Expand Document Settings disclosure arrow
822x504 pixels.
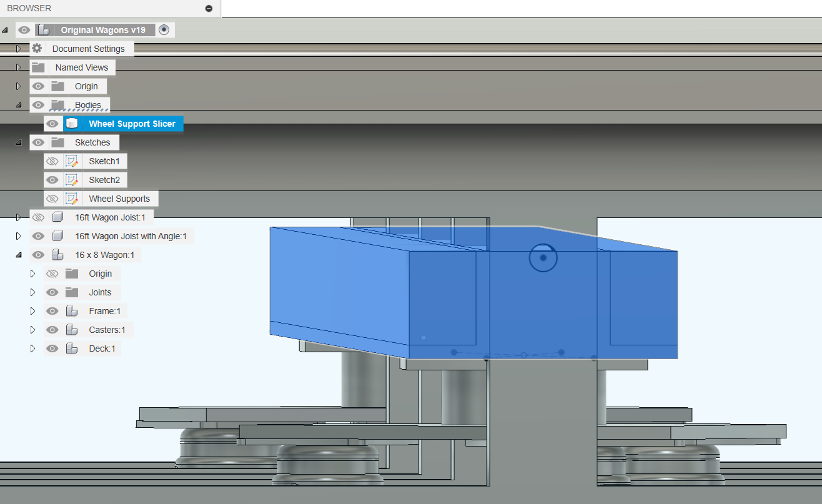click(18, 48)
